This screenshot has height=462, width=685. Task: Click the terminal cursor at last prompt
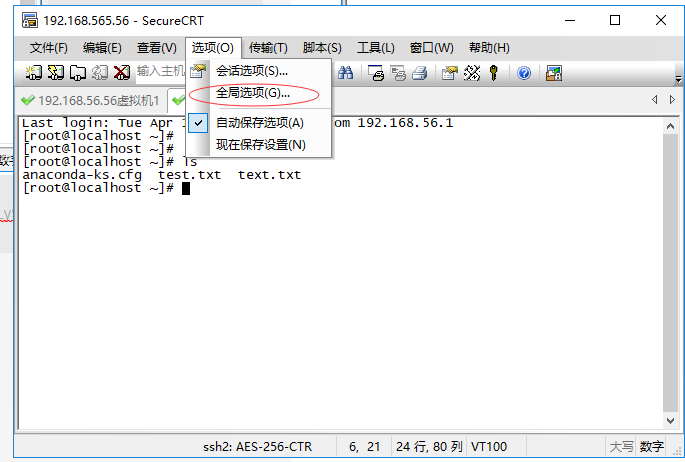point(186,188)
